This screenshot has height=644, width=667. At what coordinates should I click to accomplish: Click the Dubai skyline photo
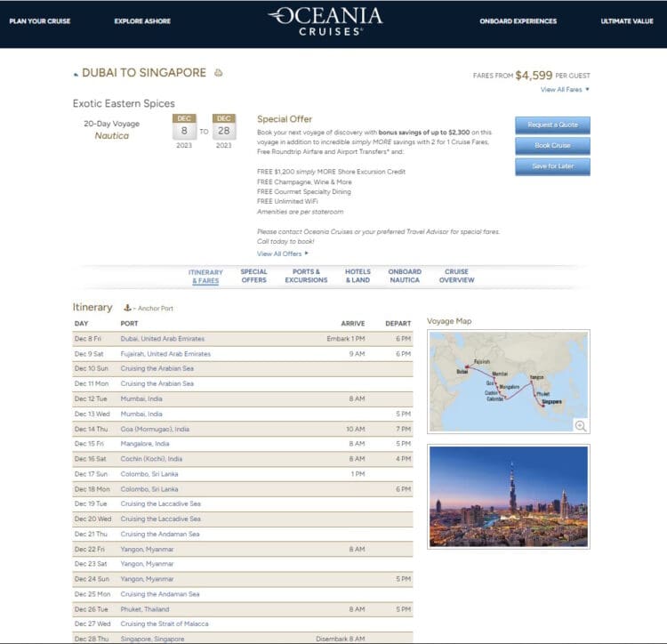point(509,496)
